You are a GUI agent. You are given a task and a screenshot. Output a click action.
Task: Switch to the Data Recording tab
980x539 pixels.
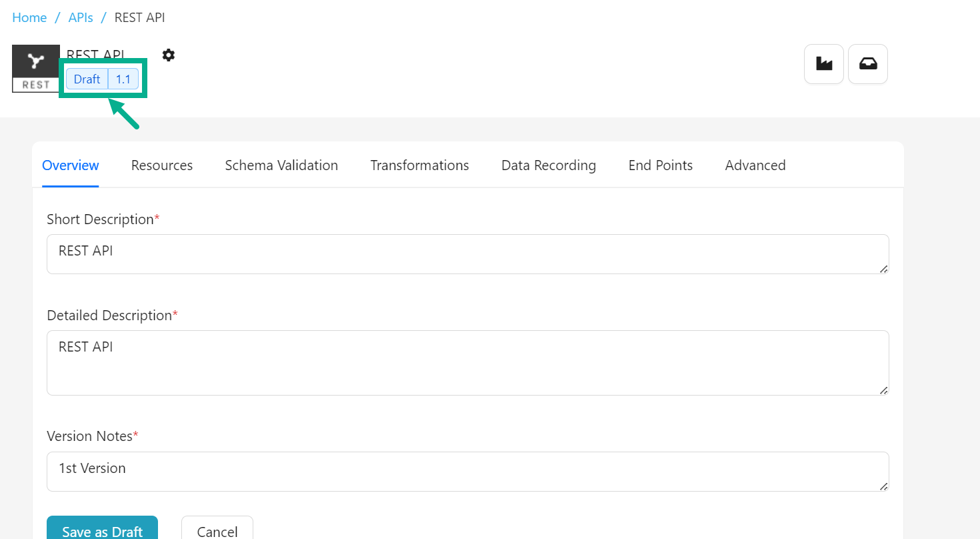pos(549,165)
